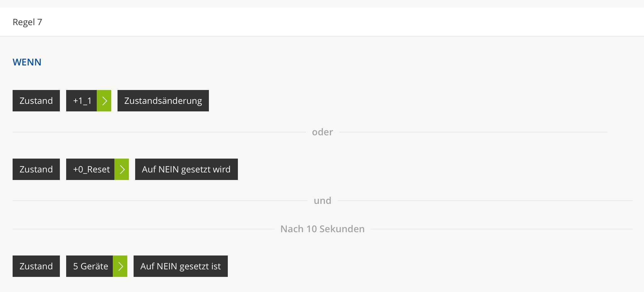The height and width of the screenshot is (292, 644).
Task: Click the green arrow beside +0_Reset
Action: pos(122,169)
